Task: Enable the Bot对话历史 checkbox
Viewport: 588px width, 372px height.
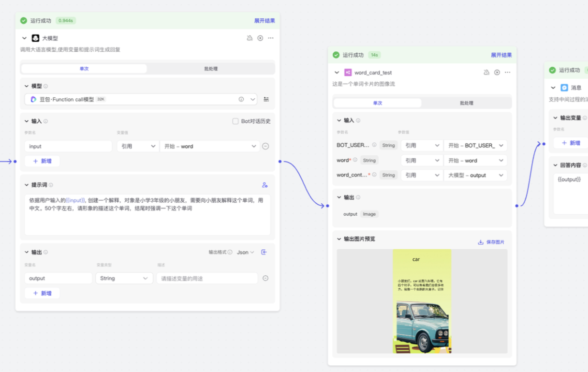Action: [235, 121]
